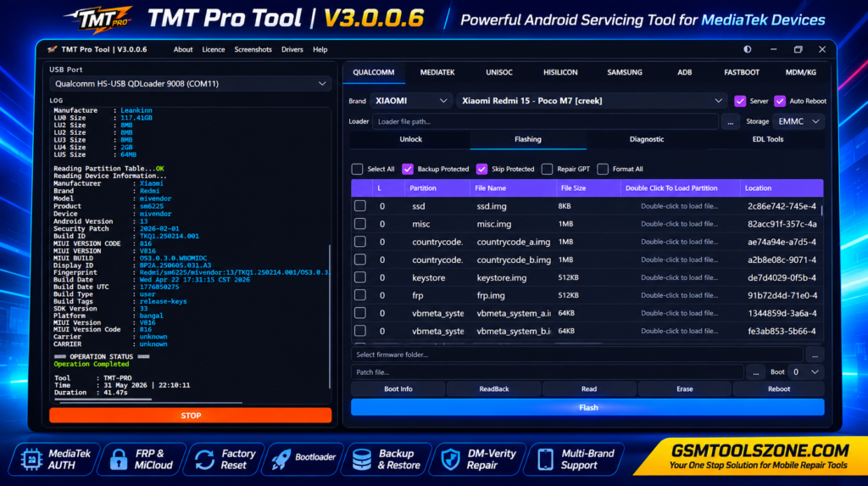Browse firmware folder with ellipsis button
The width and height of the screenshot is (868, 486).
click(815, 355)
